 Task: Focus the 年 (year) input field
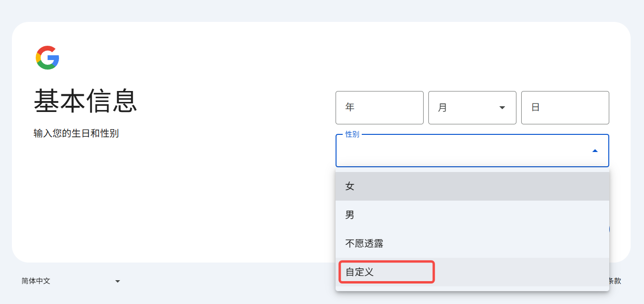(379, 108)
